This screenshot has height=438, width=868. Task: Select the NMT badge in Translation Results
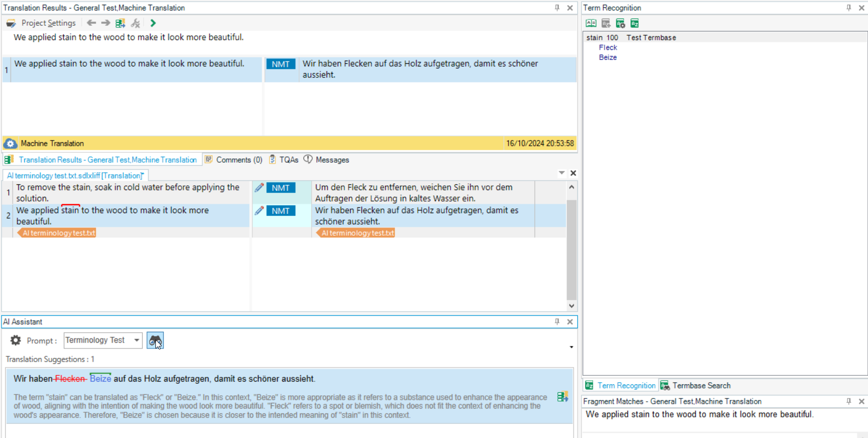pyautogui.click(x=281, y=64)
